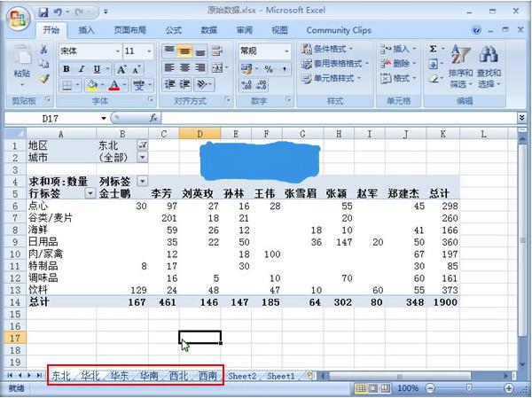Click the zoom slider handle

(x=469, y=388)
